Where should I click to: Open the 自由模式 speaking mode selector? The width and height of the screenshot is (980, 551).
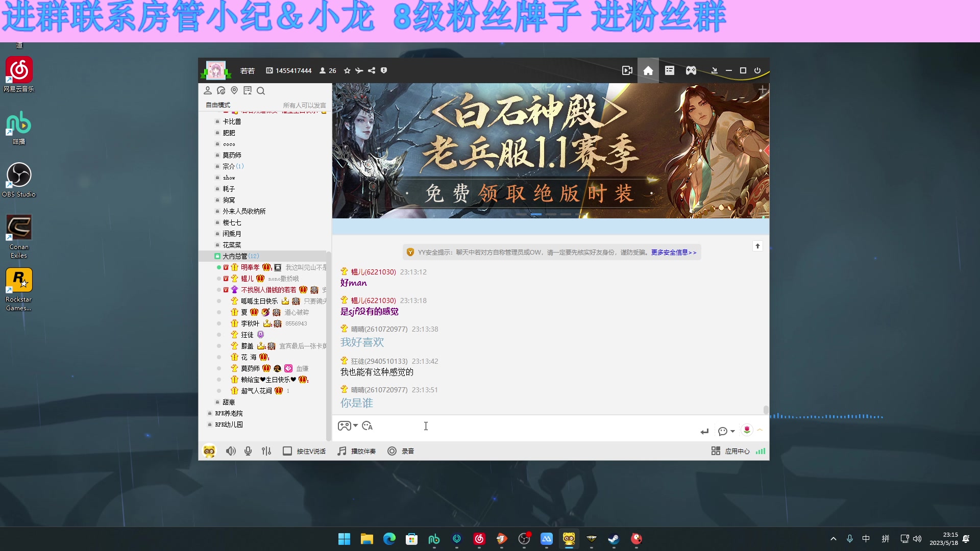[218, 105]
